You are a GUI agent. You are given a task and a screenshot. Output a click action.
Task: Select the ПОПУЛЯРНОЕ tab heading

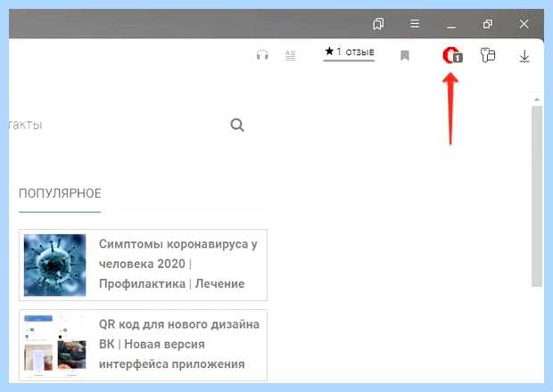60,193
